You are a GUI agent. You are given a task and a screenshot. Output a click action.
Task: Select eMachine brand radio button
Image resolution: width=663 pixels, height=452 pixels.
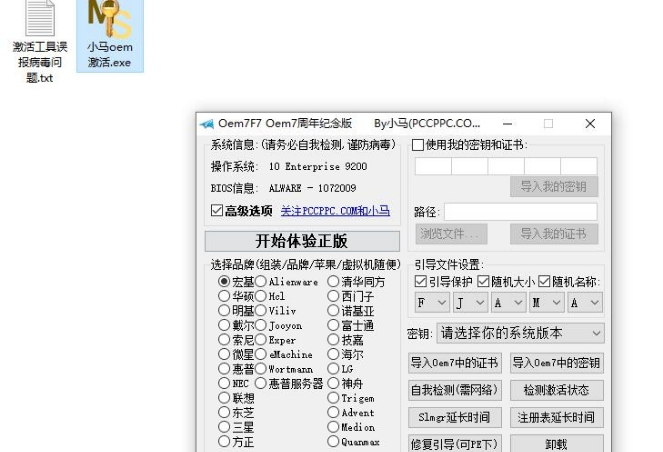point(261,354)
